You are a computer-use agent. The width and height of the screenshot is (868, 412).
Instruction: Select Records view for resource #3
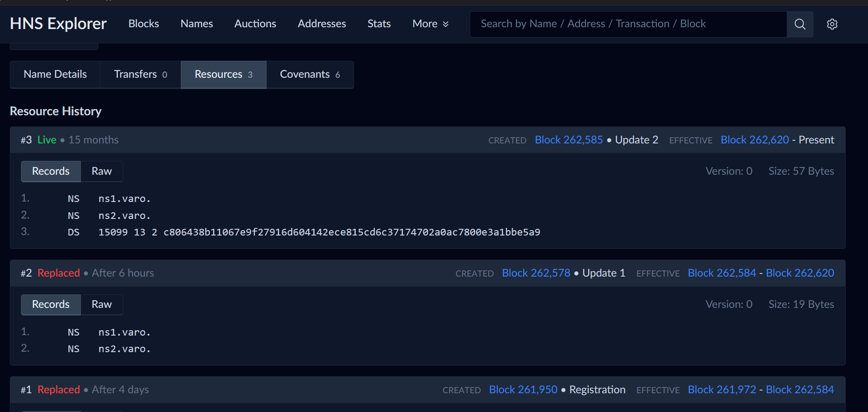(x=51, y=172)
